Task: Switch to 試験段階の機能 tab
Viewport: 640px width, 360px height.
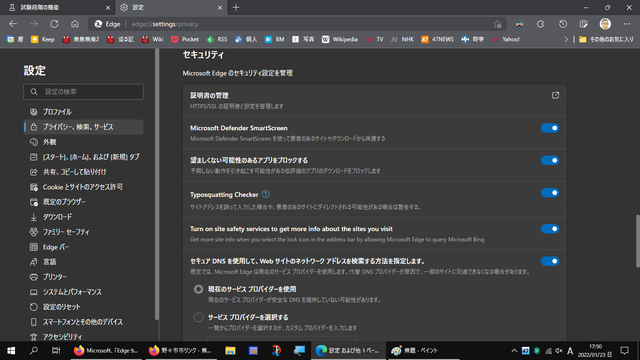Action: pyautogui.click(x=57, y=7)
